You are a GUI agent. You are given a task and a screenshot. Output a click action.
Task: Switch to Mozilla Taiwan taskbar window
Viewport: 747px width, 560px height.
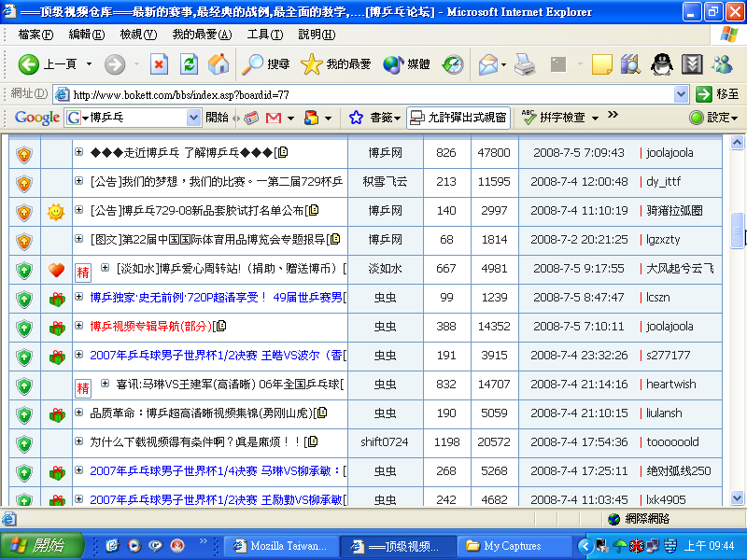point(280,546)
